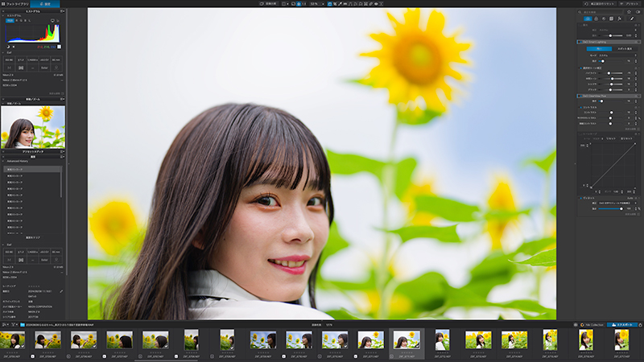Image resolution: width=644 pixels, height=362 pixels.
Task: Click the highlighted sunflower portrait filmstrip thumbnail
Action: pyautogui.click(x=407, y=339)
